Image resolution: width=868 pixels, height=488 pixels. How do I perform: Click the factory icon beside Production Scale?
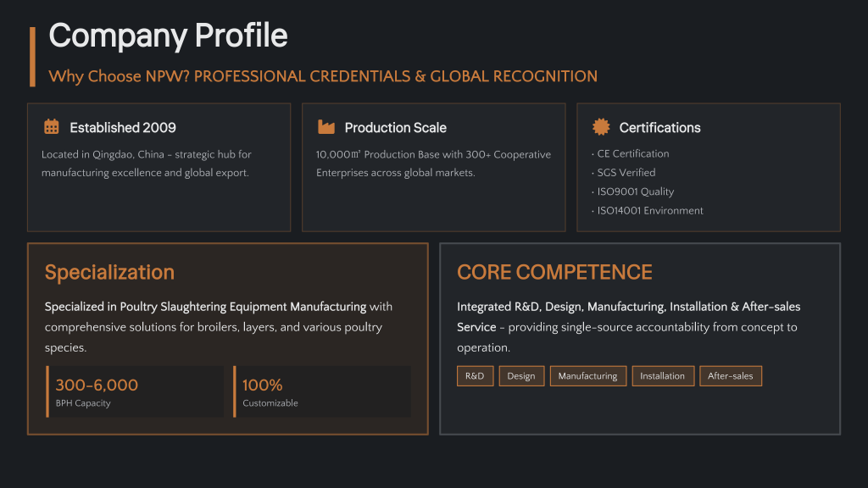coord(326,127)
